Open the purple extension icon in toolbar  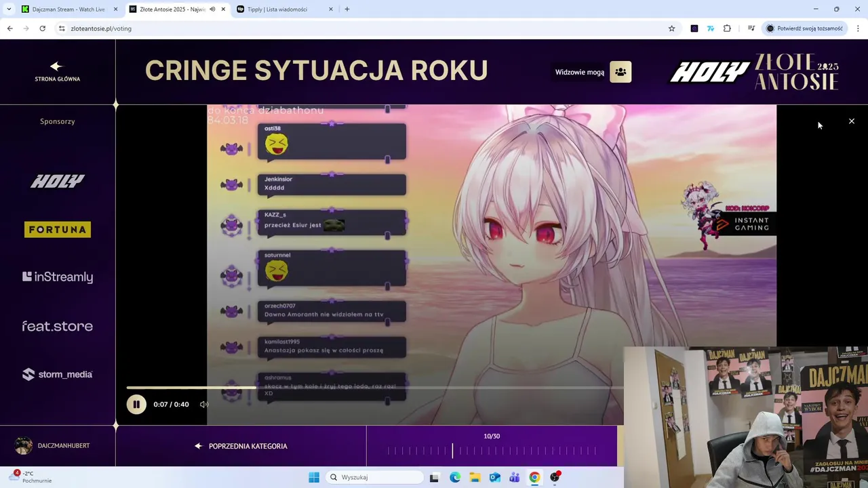pyautogui.click(x=694, y=28)
